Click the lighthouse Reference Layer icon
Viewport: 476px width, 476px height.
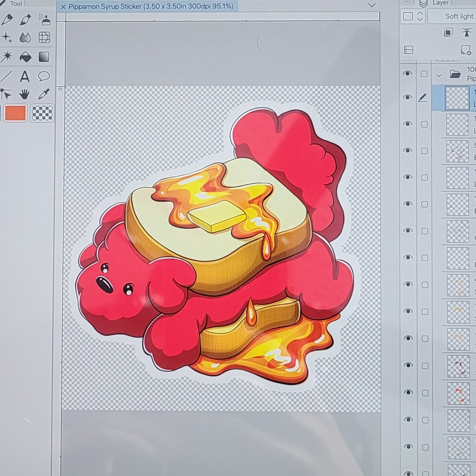tap(467, 32)
